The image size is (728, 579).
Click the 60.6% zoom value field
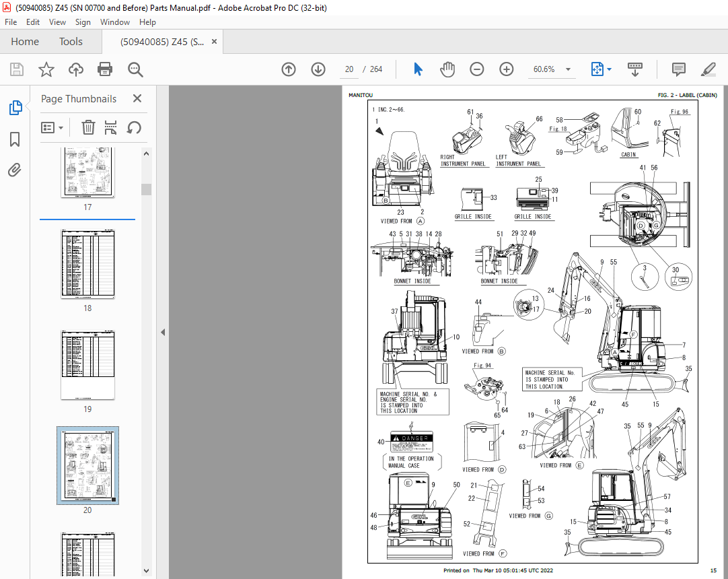coord(544,69)
